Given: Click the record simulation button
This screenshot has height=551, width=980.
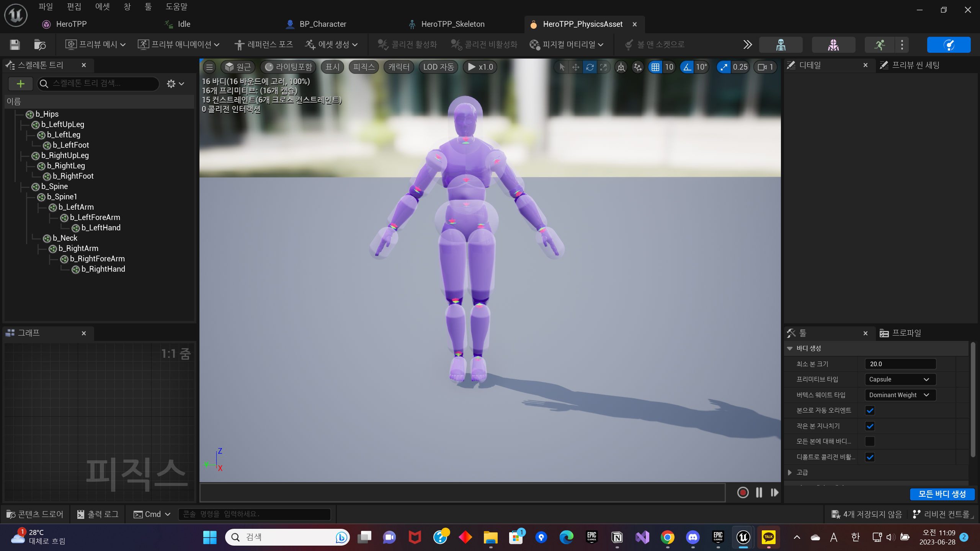Looking at the screenshot, I should pos(743,492).
